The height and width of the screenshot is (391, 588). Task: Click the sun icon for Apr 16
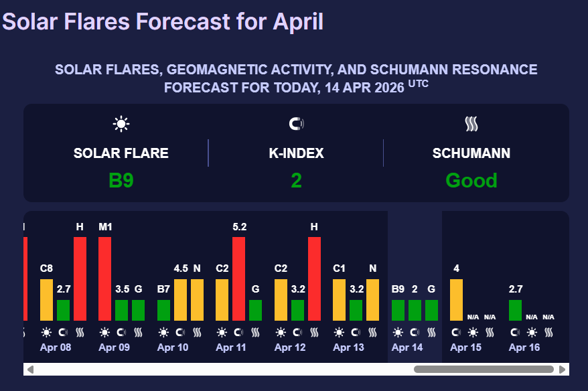coord(532,331)
